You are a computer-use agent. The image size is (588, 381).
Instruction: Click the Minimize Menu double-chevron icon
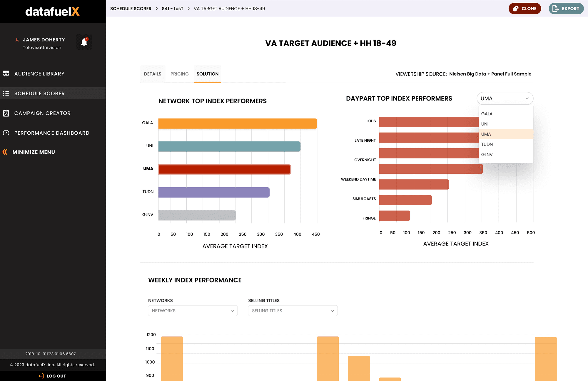click(x=5, y=152)
